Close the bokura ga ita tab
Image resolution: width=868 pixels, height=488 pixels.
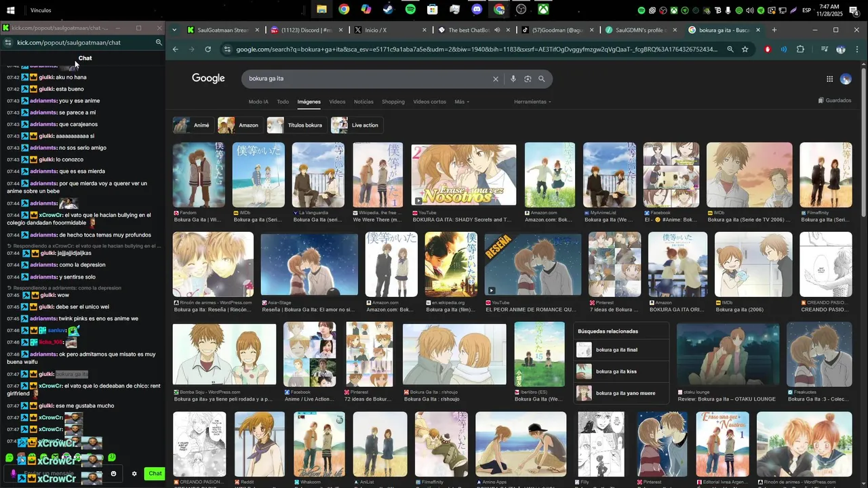(758, 30)
